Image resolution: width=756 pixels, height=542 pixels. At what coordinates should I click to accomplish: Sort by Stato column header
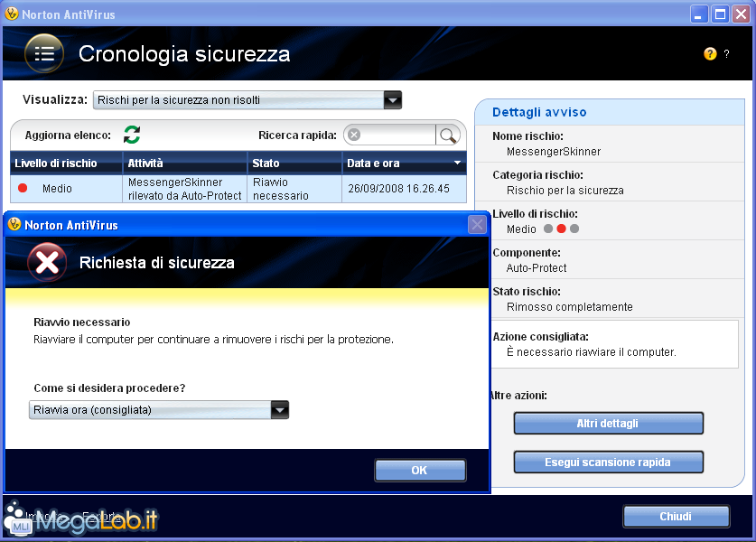(294, 163)
